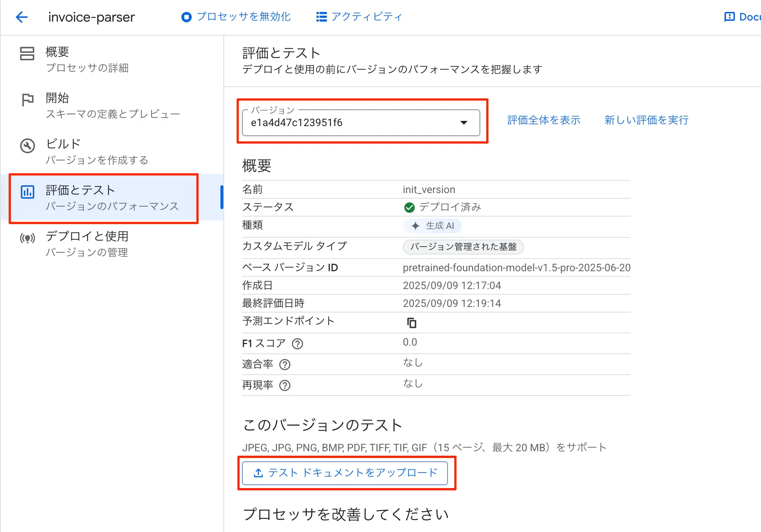The height and width of the screenshot is (532, 761).
Task: Click 再現率 question mark help icon
Action: pyautogui.click(x=285, y=385)
